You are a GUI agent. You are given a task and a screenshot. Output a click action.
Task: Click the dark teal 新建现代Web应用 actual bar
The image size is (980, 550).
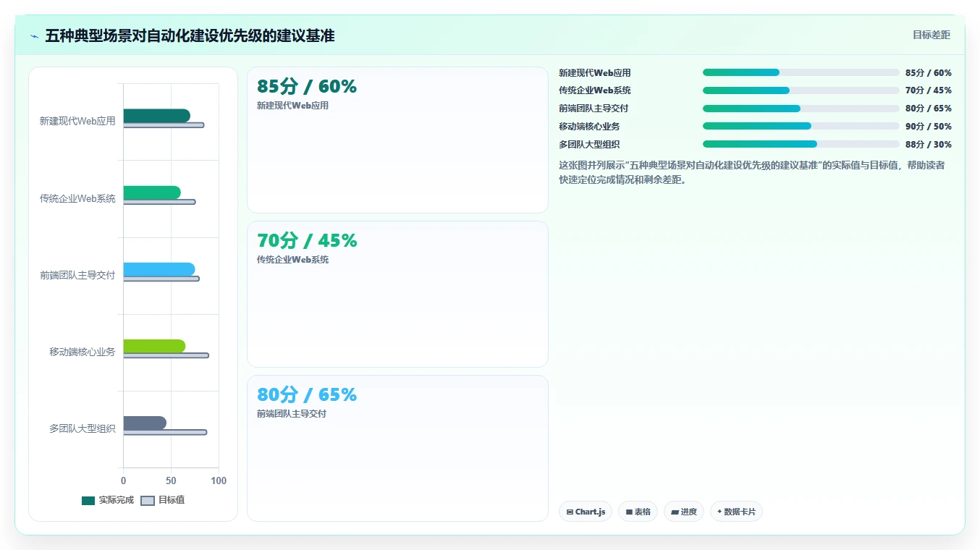156,116
